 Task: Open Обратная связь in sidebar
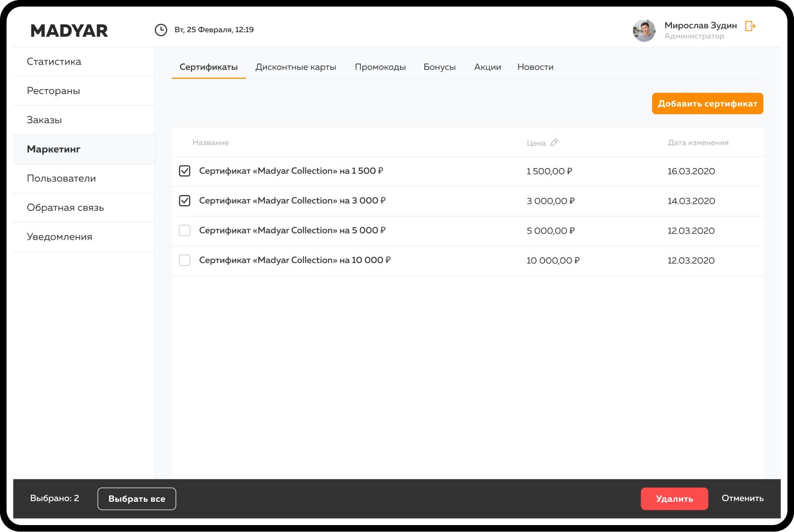pos(84,208)
